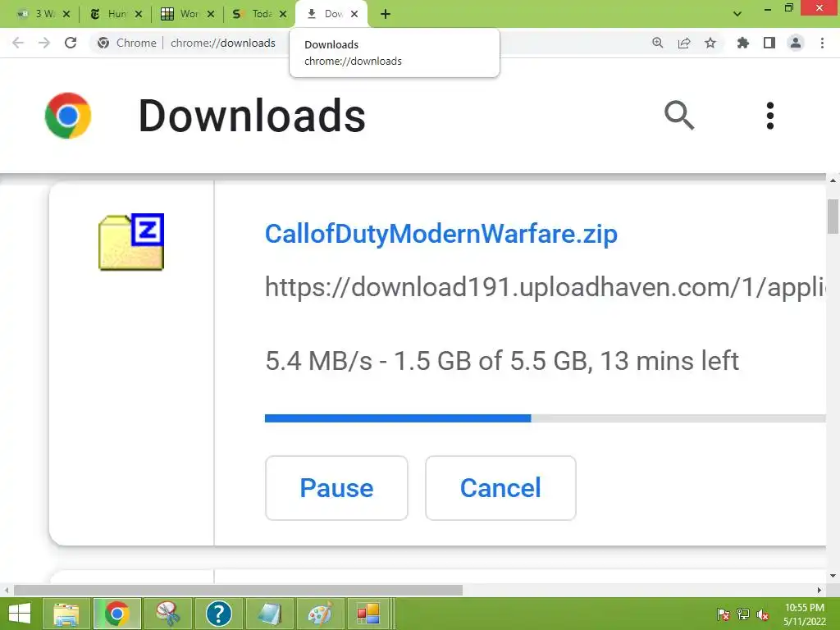Open the Windows Start button
The height and width of the screenshot is (630, 840).
[19, 614]
